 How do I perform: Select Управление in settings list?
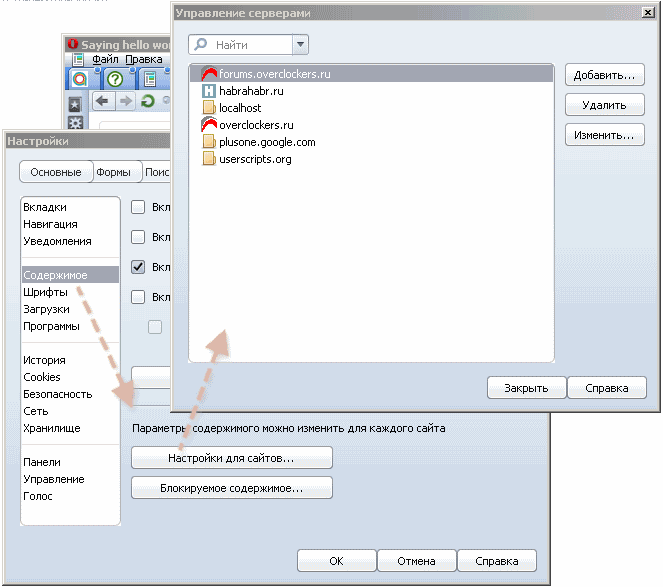(70, 479)
